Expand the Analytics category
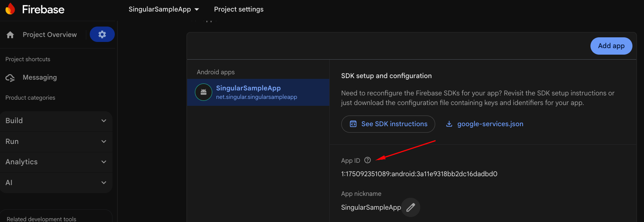The width and height of the screenshot is (644, 222). pos(56,162)
